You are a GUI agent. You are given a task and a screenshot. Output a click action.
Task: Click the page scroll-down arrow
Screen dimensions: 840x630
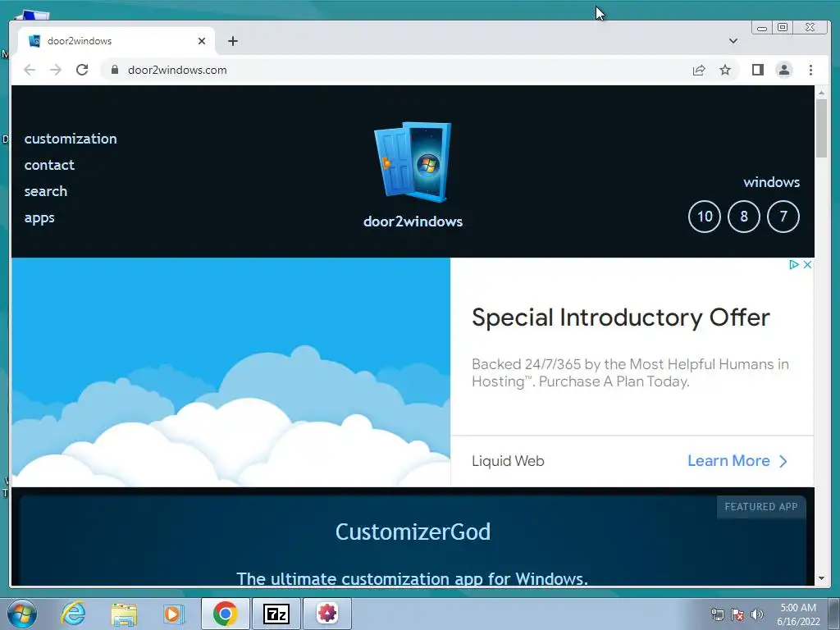[821, 578]
